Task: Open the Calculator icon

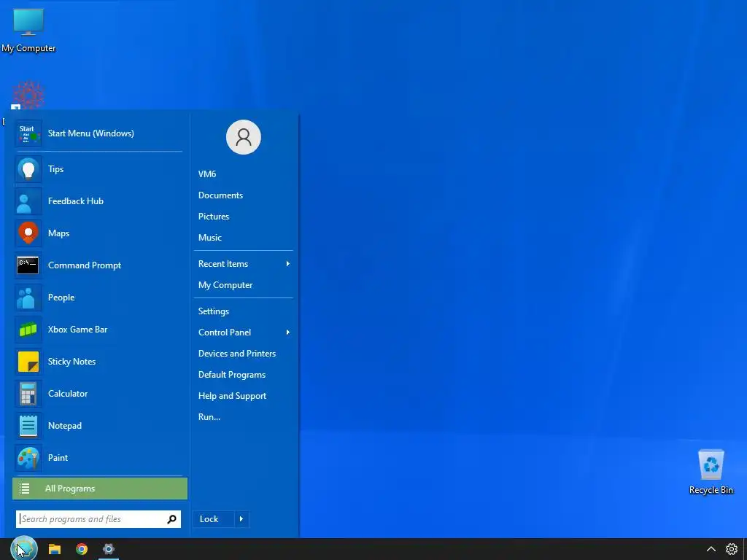Action: 28,394
